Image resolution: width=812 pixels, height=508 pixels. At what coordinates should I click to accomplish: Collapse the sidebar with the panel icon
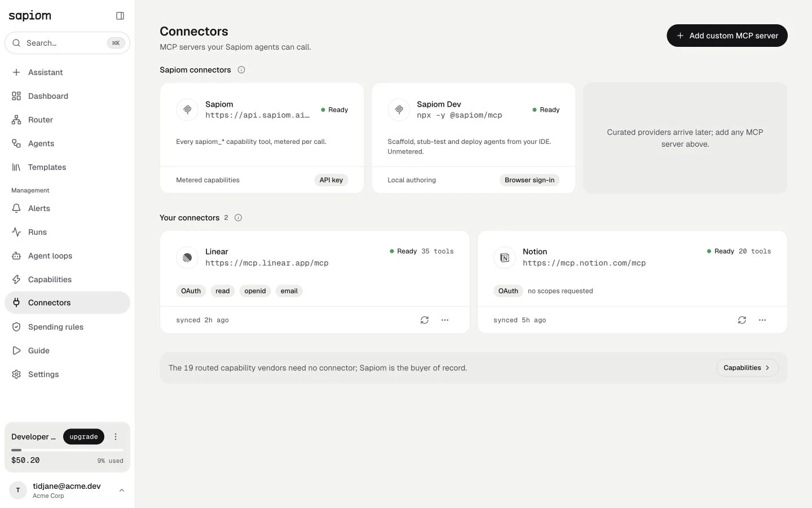click(120, 16)
